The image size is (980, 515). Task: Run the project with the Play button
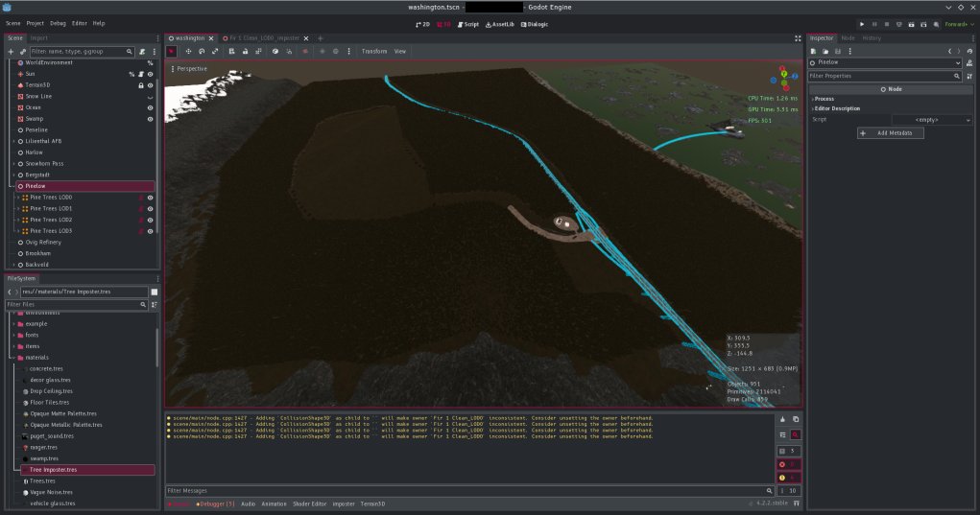pos(862,24)
